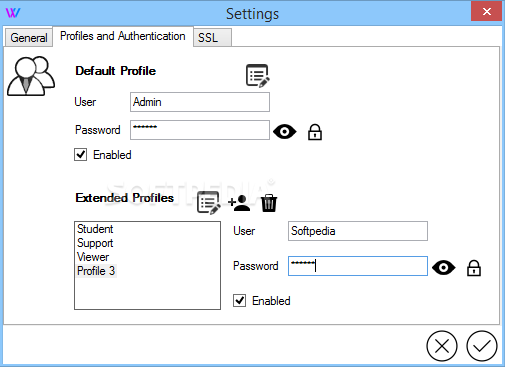Switch to the General tab
The height and width of the screenshot is (367, 505).
click(x=29, y=38)
